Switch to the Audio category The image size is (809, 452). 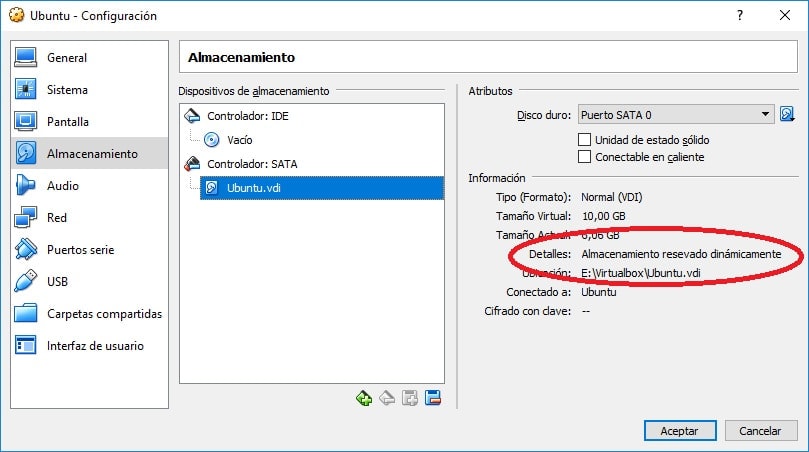pyautogui.click(x=63, y=186)
